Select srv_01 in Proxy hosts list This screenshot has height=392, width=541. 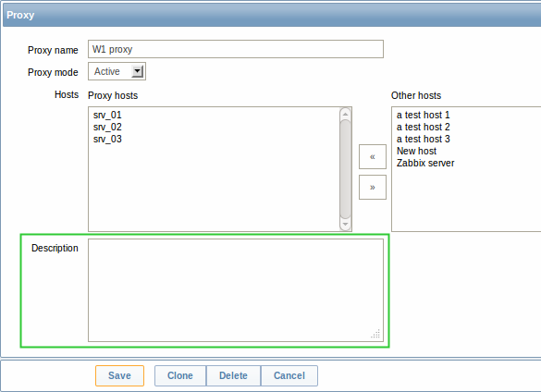coord(107,115)
